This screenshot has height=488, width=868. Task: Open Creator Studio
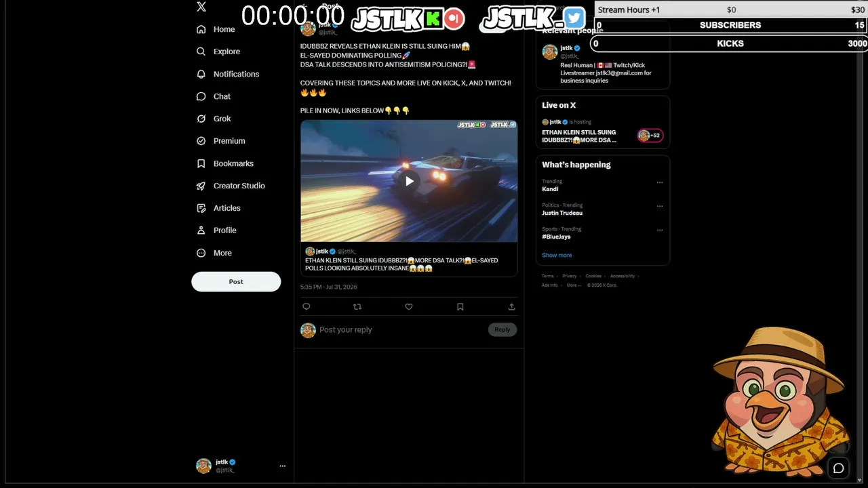click(231, 186)
